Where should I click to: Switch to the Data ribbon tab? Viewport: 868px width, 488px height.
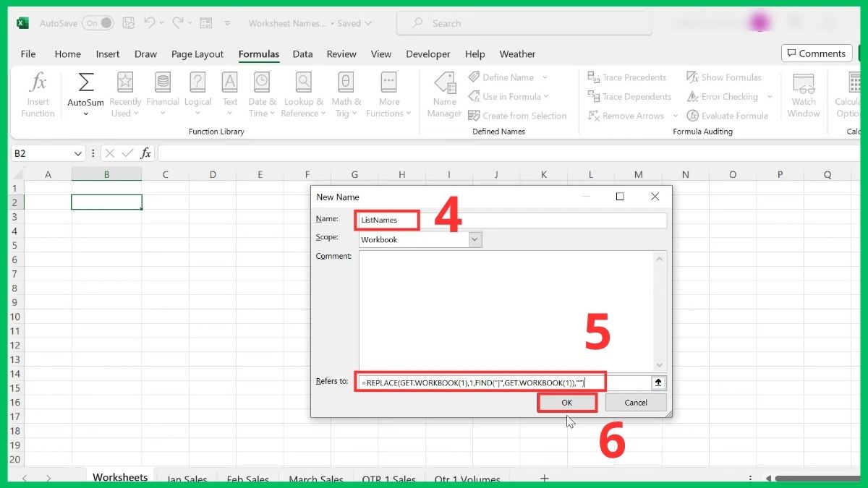click(303, 53)
